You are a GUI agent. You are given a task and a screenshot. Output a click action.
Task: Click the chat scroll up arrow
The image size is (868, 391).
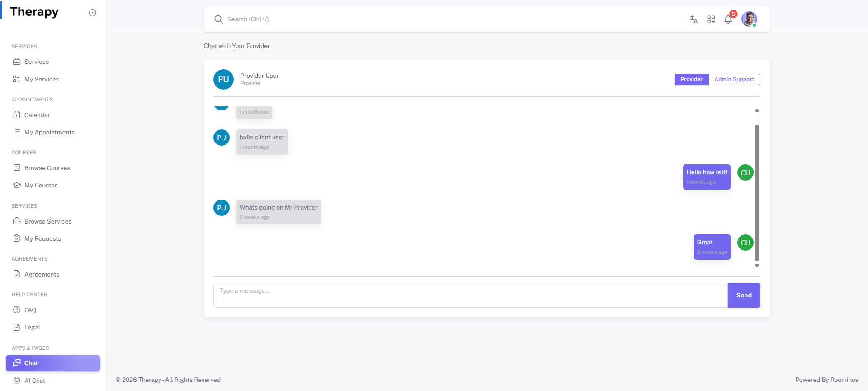pos(757,110)
